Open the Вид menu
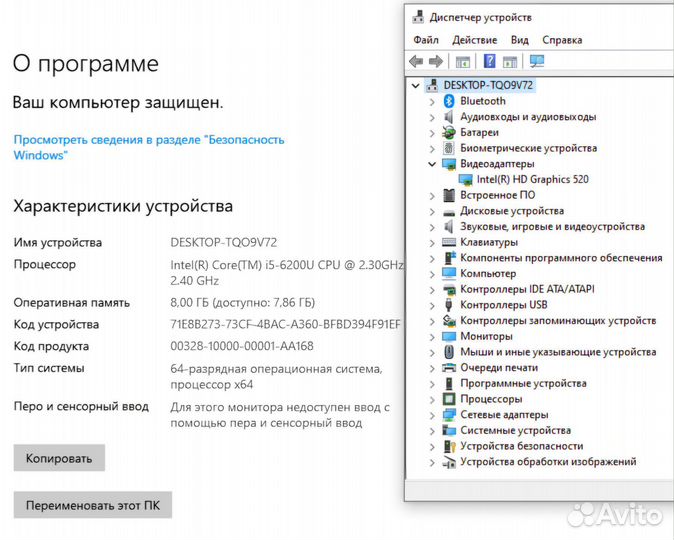 (519, 40)
